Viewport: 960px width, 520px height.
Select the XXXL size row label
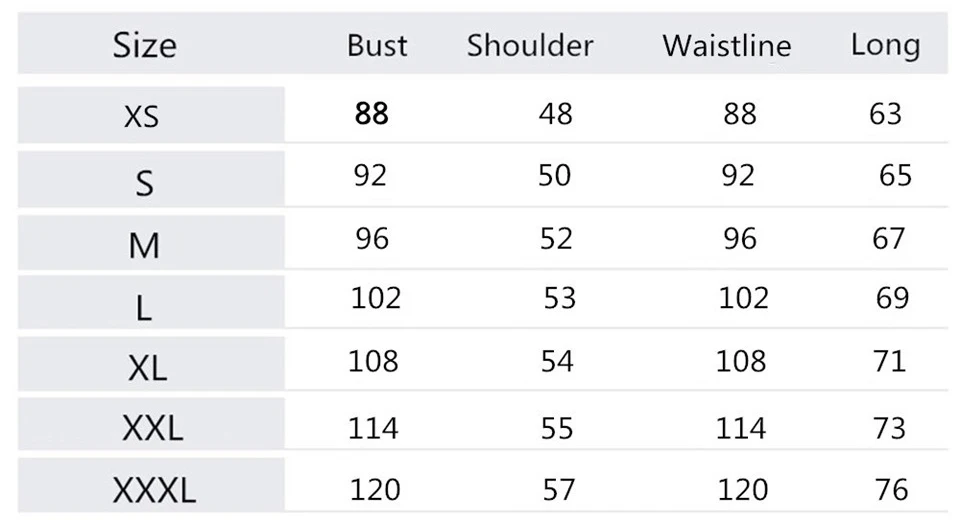point(154,490)
